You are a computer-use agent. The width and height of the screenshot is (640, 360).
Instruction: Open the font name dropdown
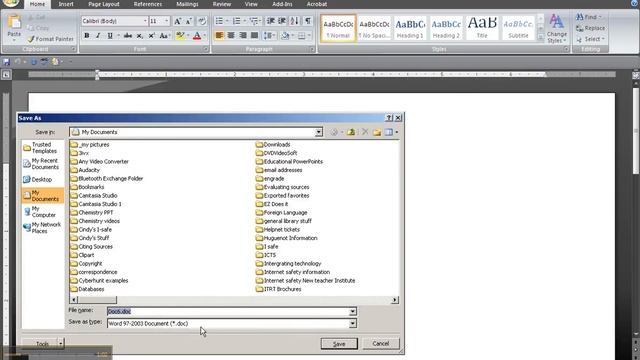pyautogui.click(x=145, y=21)
